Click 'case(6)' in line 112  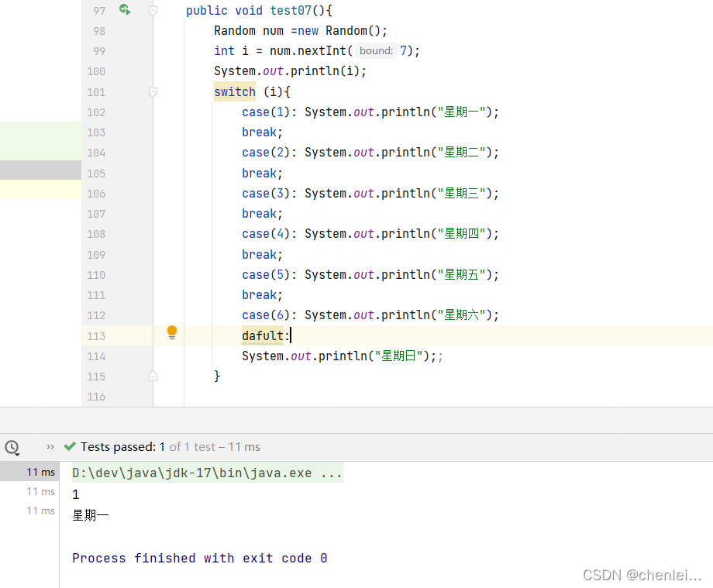(x=266, y=315)
